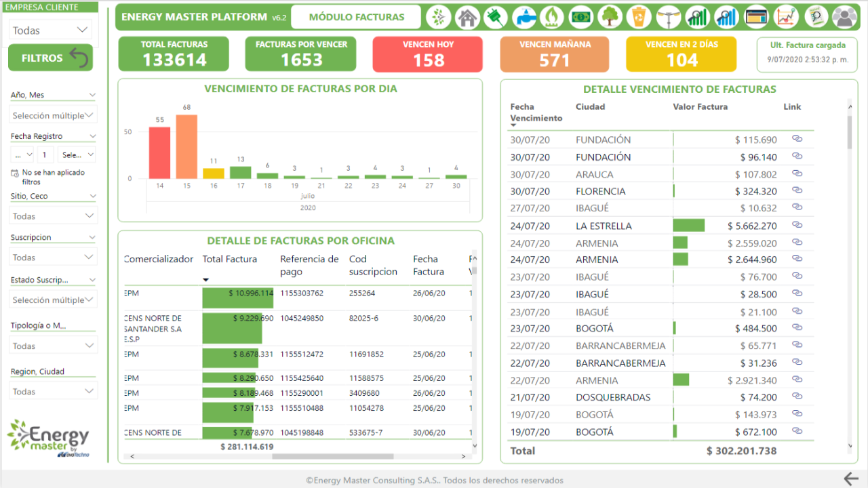Screen dimensions: 868x488
Task: Click the bar for day 15 in chart
Action: tap(186, 146)
